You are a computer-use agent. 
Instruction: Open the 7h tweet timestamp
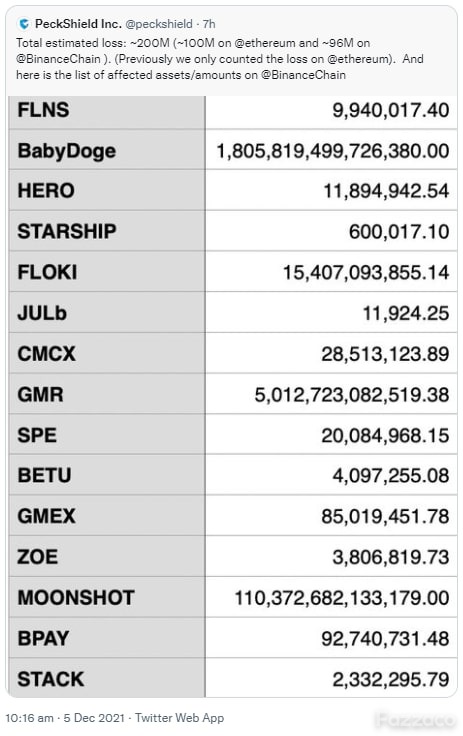click(209, 23)
